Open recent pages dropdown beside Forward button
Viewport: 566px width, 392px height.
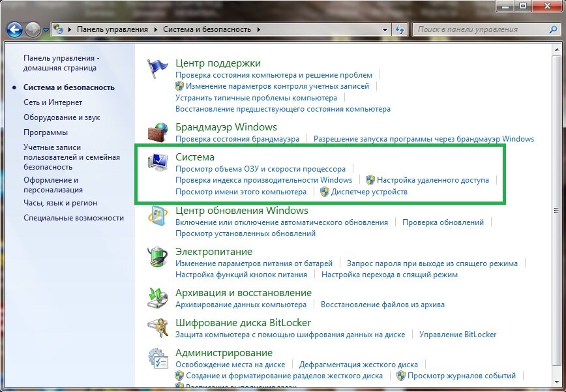click(x=46, y=30)
